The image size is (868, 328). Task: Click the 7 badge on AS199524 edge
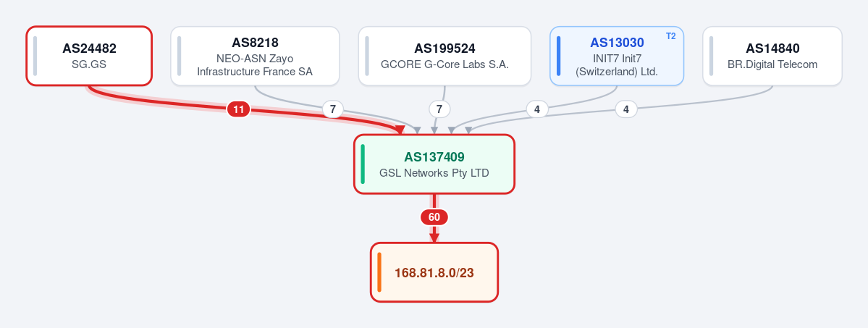point(439,109)
